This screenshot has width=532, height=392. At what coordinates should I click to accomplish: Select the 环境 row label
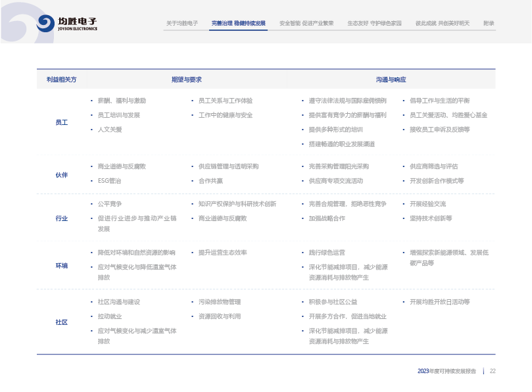(61, 266)
